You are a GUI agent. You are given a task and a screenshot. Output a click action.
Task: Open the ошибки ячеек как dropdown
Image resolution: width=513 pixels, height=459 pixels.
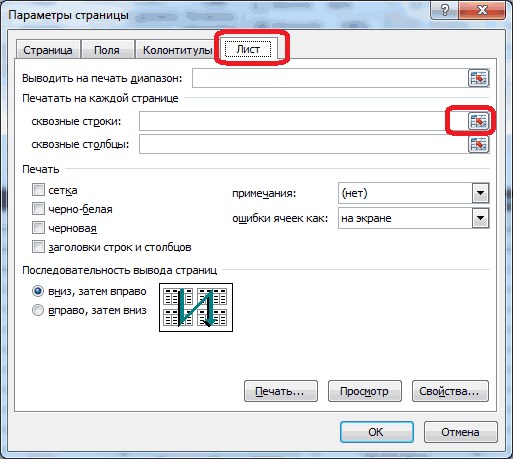click(480, 218)
